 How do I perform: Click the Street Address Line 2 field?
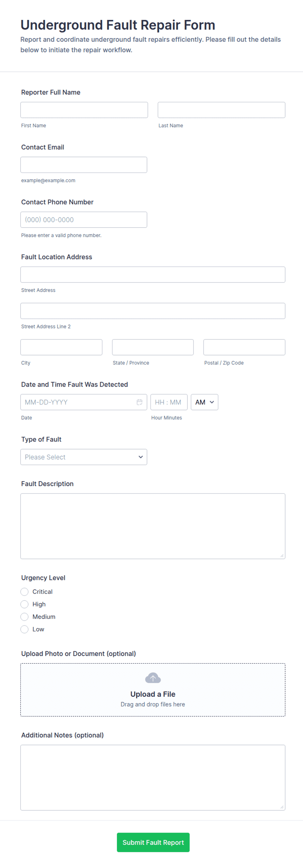(153, 311)
